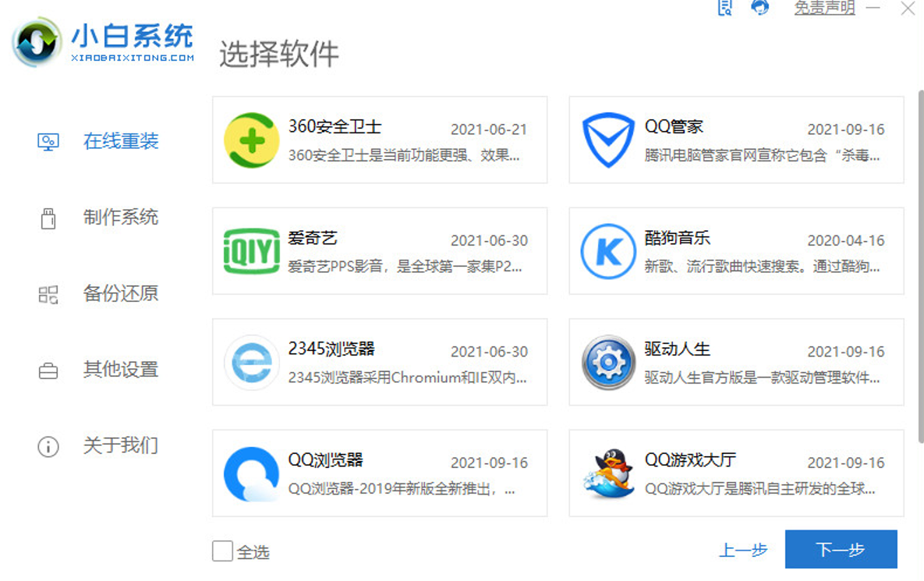The height and width of the screenshot is (581, 924).
Task: Click description '爱奇艺PPS影音，是全球第一家集P2...'
Action: pyautogui.click(x=405, y=267)
